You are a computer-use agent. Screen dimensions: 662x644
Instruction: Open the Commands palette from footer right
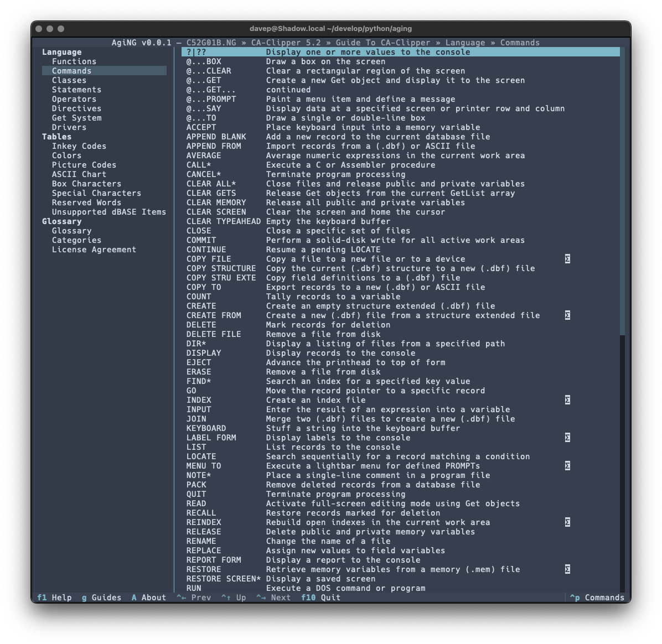[x=597, y=598]
